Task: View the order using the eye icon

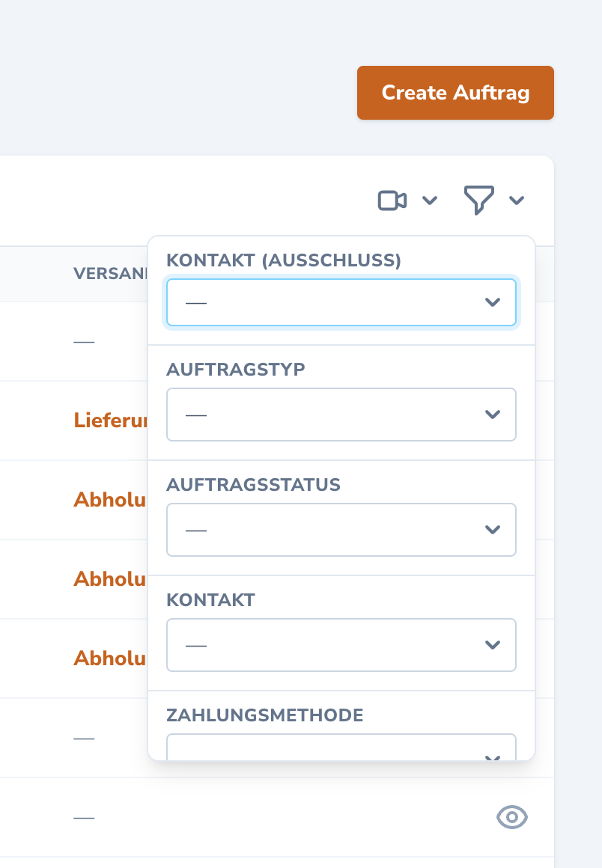Action: (x=512, y=818)
